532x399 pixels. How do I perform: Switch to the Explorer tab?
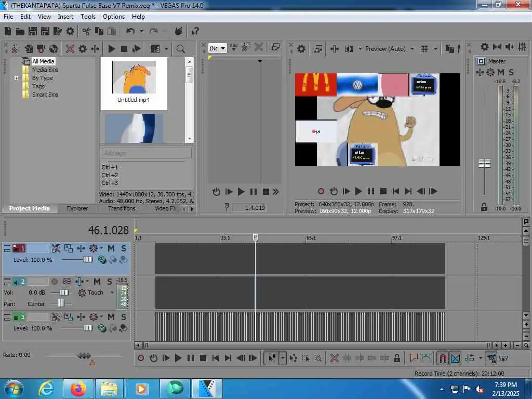(x=77, y=208)
